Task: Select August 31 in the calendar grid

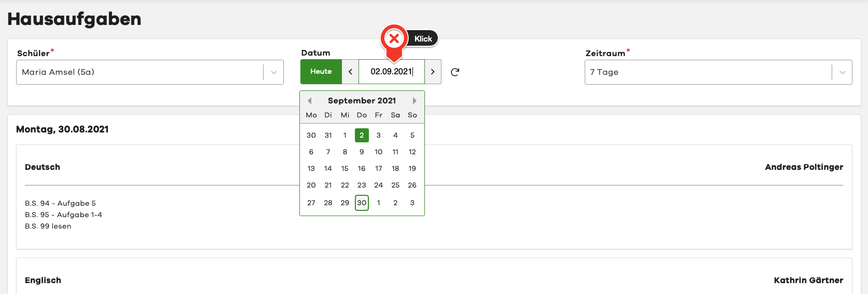Action: [x=328, y=135]
